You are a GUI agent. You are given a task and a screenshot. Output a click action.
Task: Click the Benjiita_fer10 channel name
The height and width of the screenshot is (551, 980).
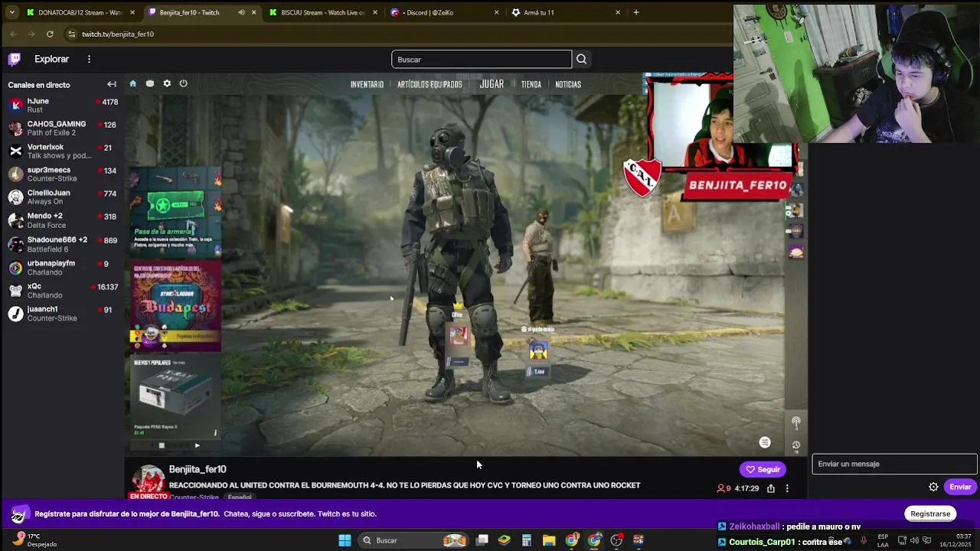click(x=198, y=469)
